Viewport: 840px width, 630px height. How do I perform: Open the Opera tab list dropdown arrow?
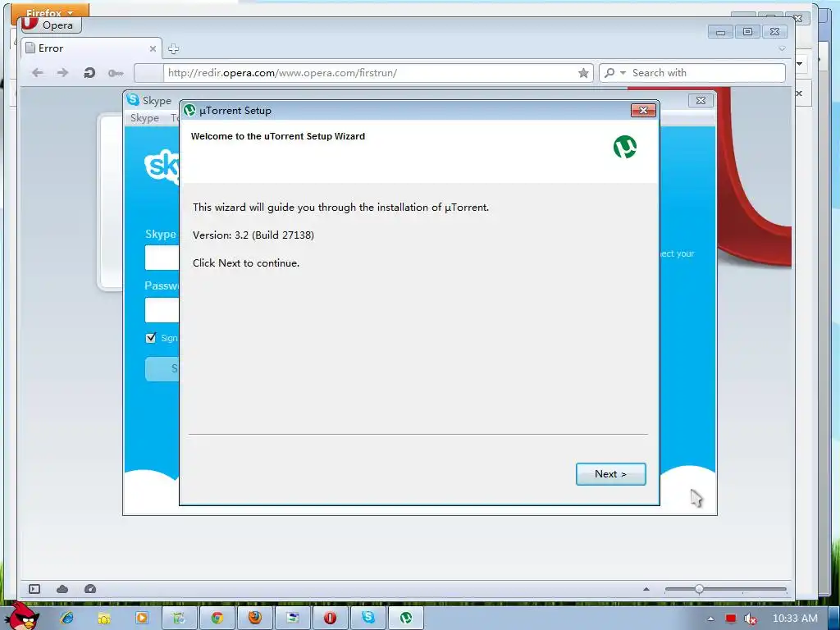coord(782,48)
